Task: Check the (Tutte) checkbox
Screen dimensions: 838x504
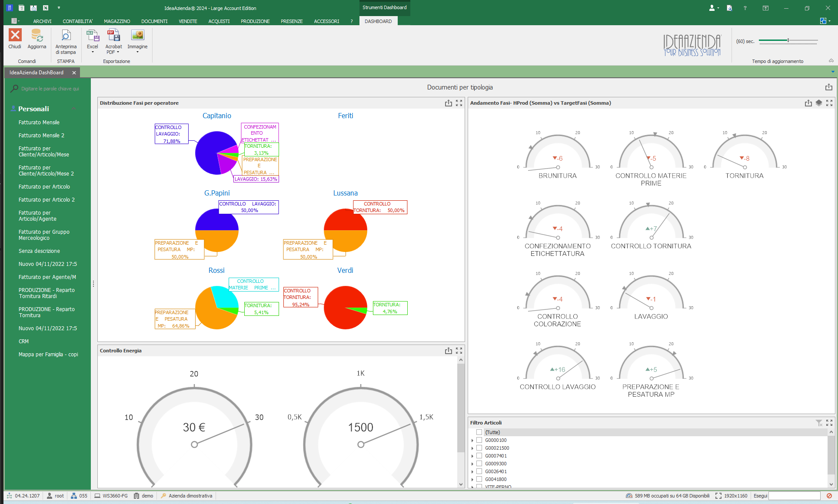Action: [479, 432]
